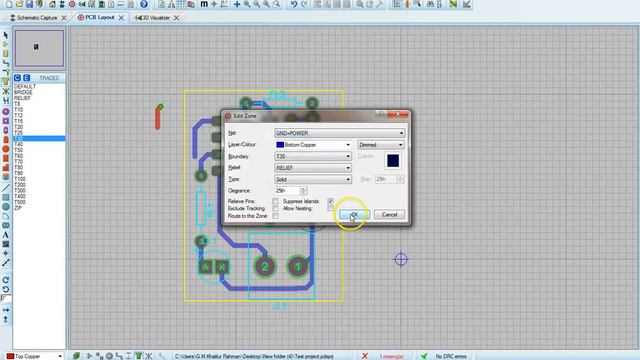Click OK in the Edit Zone dialog
Viewport: 640px width, 360px height.
pyautogui.click(x=355, y=214)
